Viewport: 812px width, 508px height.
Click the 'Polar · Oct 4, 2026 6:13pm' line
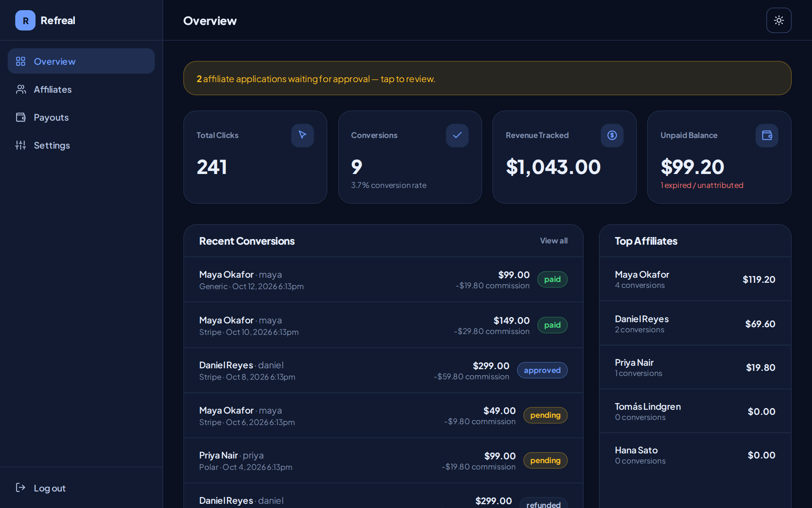(x=246, y=467)
